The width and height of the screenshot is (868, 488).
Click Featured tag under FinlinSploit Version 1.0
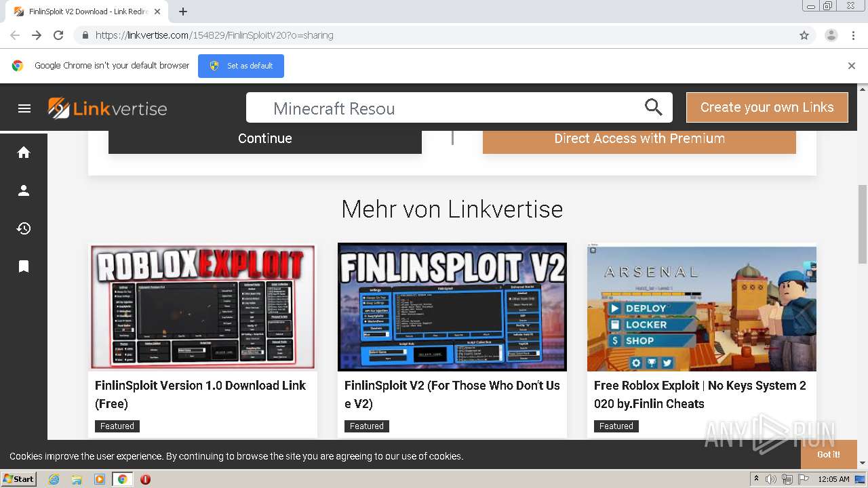click(117, 426)
